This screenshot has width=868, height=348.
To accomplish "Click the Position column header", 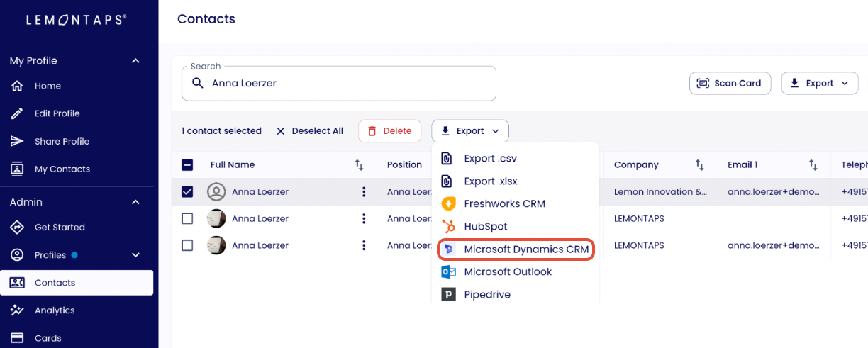I will tap(404, 165).
